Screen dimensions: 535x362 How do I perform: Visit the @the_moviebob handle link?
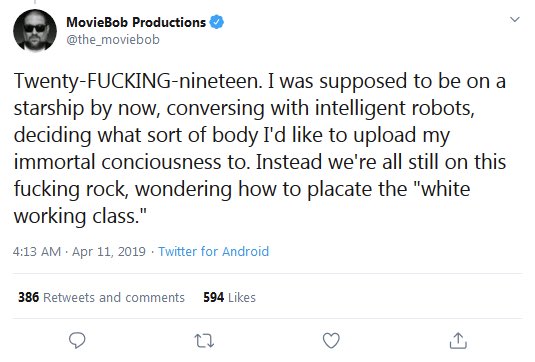(113, 40)
